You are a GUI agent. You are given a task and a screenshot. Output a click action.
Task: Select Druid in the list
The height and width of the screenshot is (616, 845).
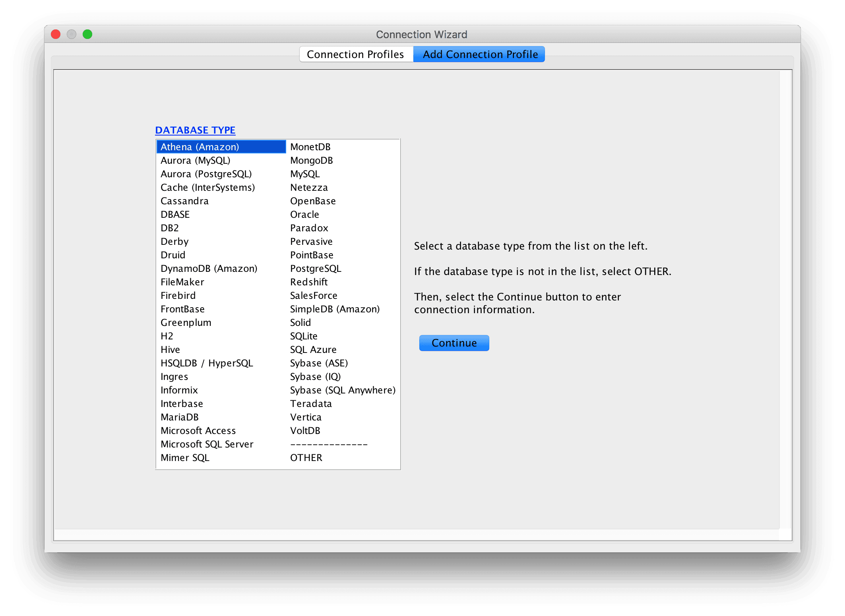pyautogui.click(x=221, y=255)
